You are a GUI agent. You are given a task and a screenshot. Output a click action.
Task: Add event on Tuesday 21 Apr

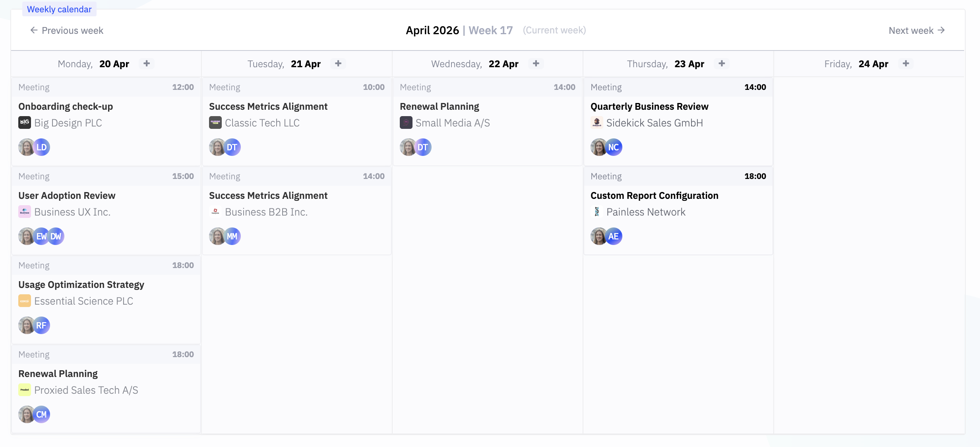338,64
